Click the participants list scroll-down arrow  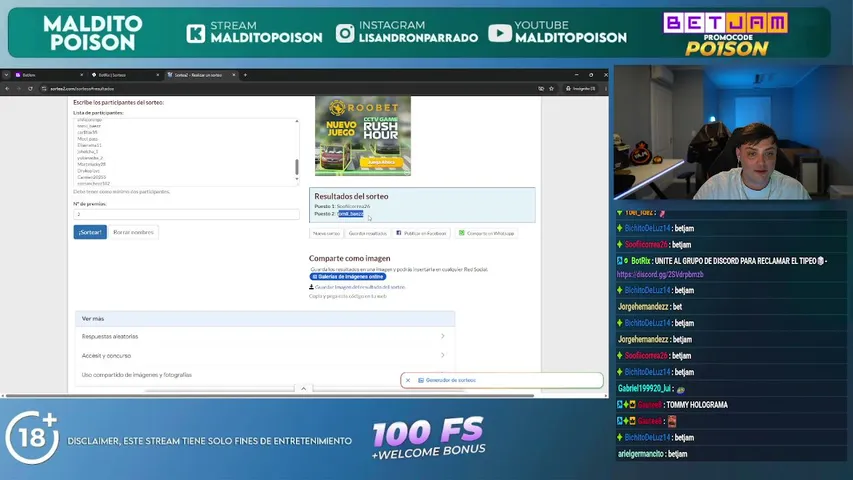pos(296,179)
